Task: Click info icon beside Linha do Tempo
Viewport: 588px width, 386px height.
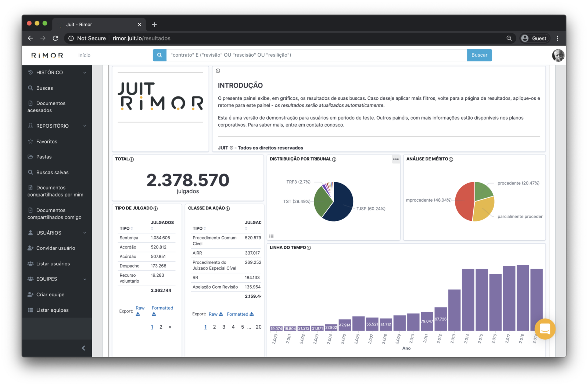Action: 309,248
